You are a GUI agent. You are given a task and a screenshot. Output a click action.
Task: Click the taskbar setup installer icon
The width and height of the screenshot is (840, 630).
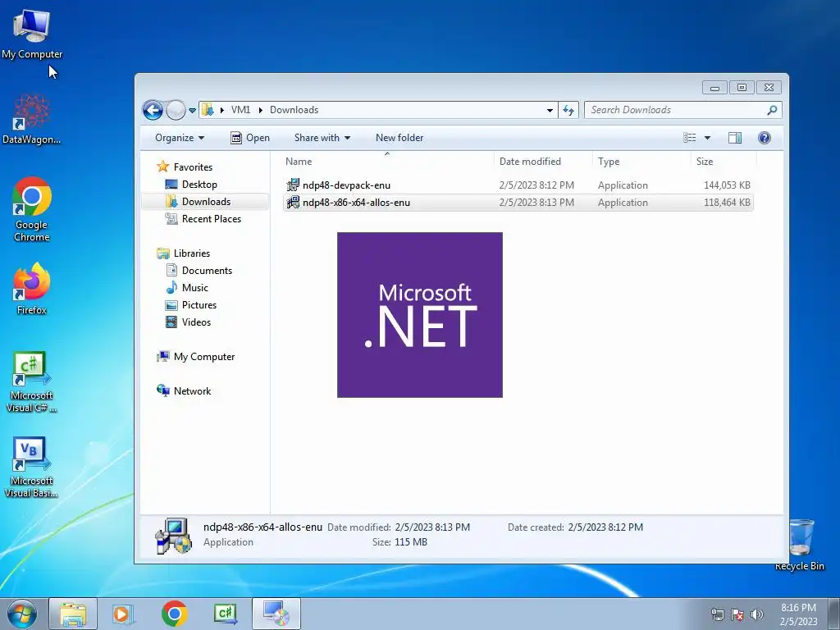(276, 614)
